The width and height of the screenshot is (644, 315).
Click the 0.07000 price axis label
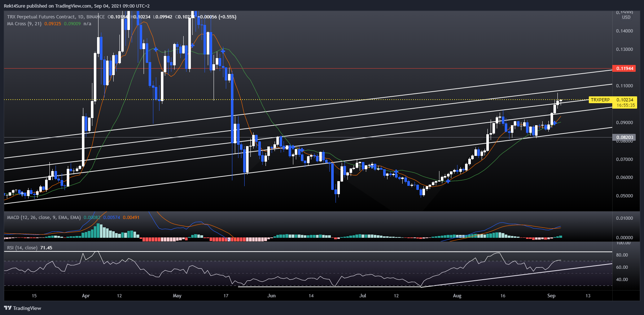click(x=625, y=159)
